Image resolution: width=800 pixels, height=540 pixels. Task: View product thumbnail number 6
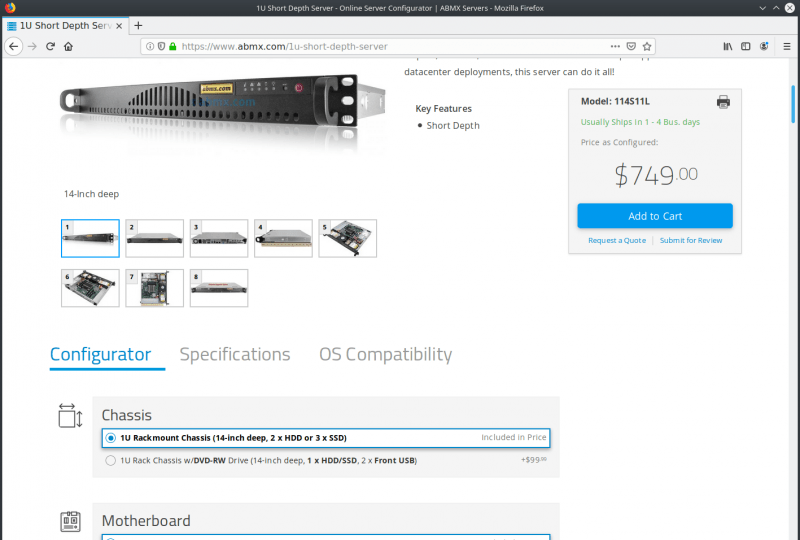click(90, 288)
